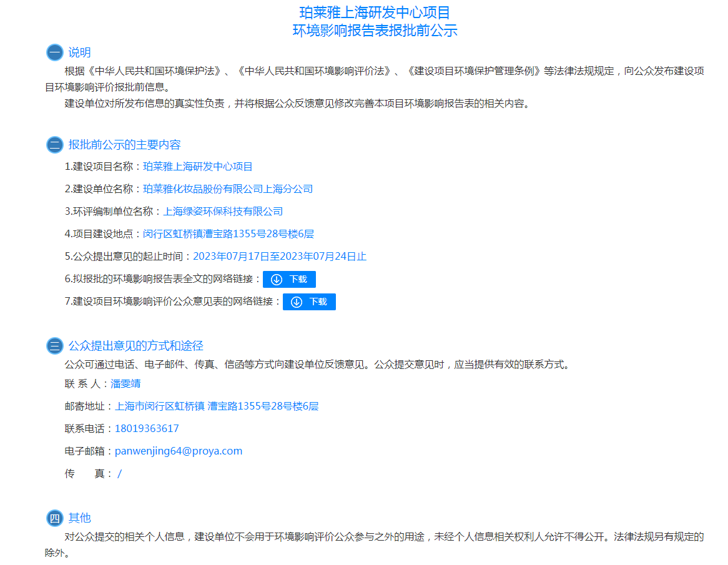Viewport: 728px width, 565px height.
Task: Click section three numbered circle icon
Action: 55,346
